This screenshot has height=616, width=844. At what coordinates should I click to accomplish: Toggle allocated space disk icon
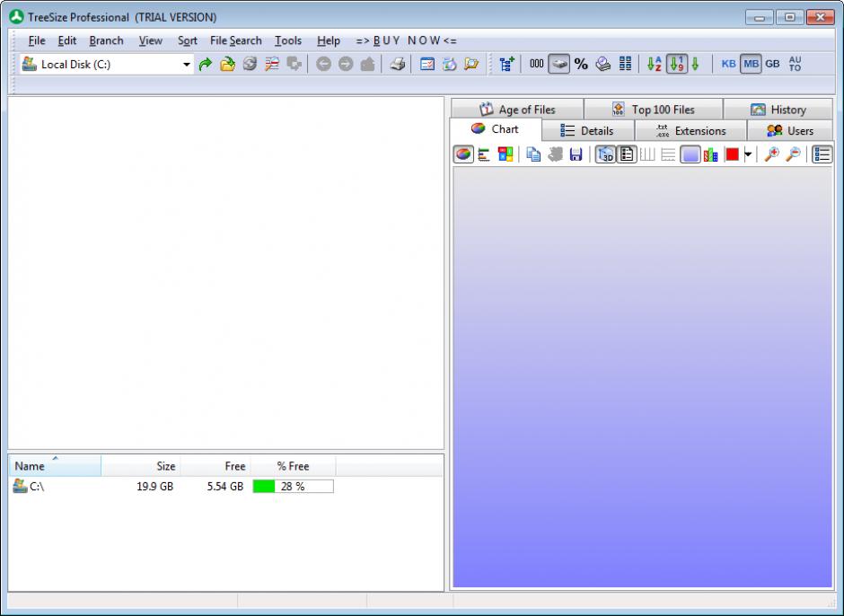click(x=559, y=65)
